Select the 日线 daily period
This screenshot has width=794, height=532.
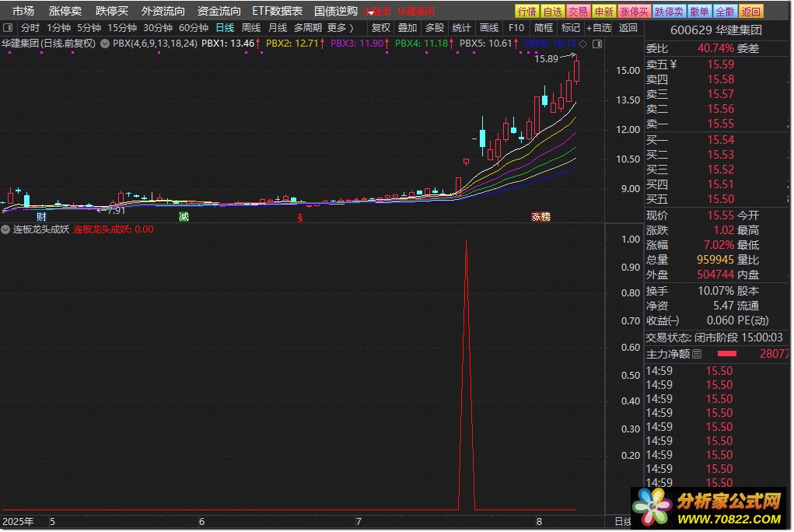[x=225, y=28]
